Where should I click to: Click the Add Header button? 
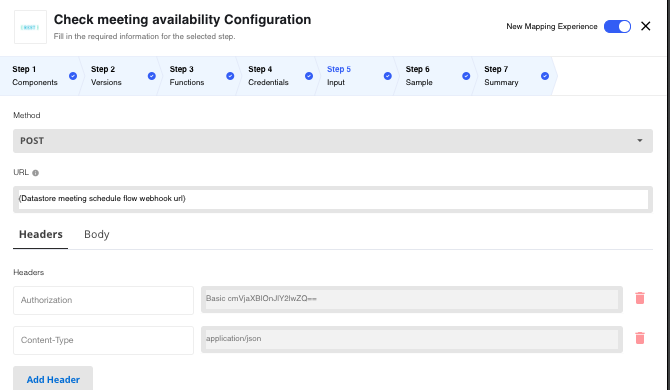[x=53, y=379]
